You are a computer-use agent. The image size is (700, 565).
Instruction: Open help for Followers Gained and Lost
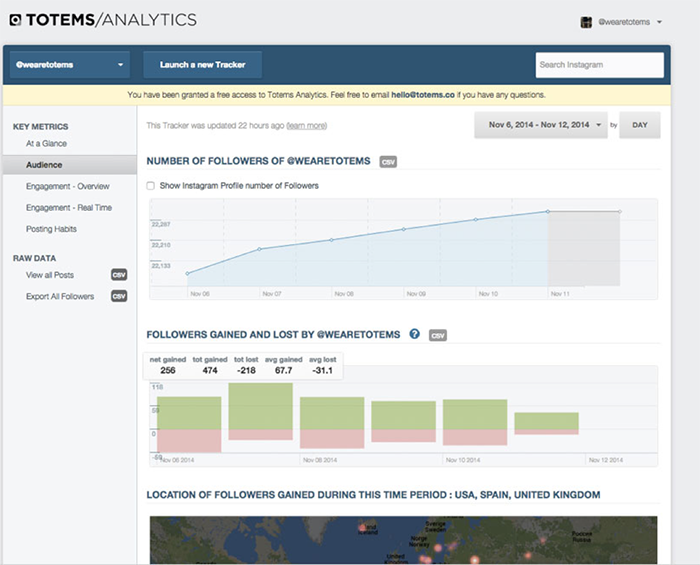414,334
